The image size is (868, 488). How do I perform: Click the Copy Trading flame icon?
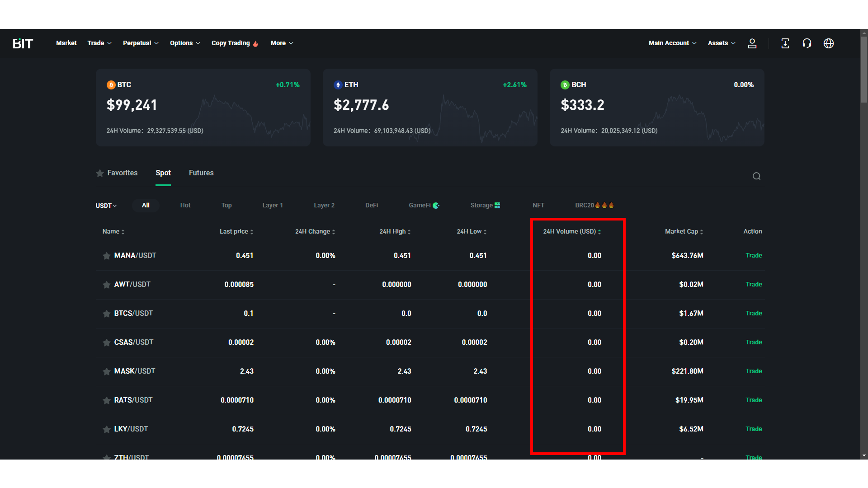[x=255, y=43]
